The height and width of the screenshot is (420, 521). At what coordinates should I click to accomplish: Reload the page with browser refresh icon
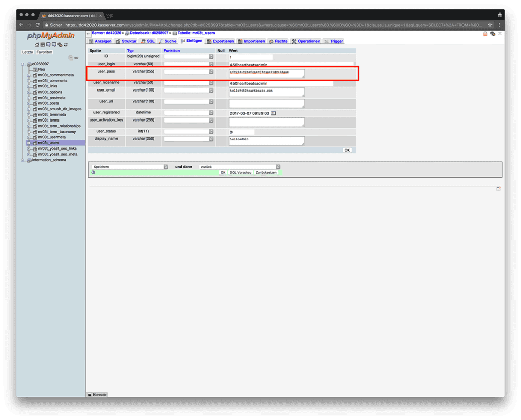click(37, 25)
